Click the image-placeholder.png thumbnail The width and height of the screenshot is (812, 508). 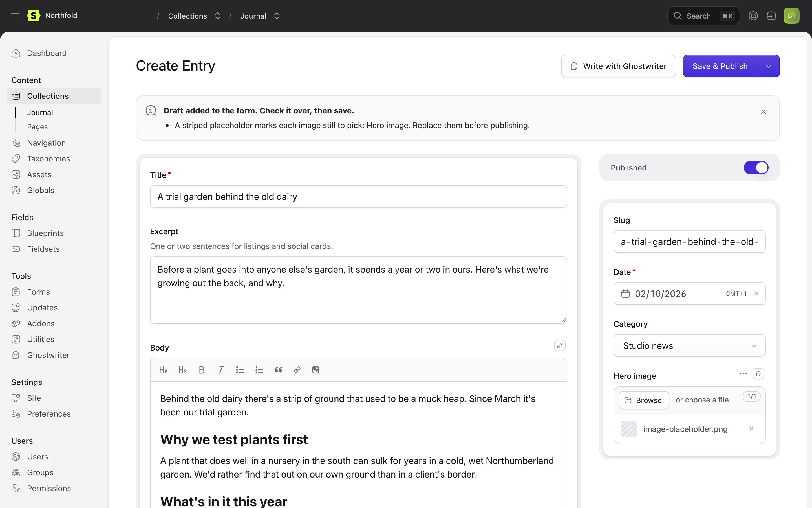click(x=628, y=429)
